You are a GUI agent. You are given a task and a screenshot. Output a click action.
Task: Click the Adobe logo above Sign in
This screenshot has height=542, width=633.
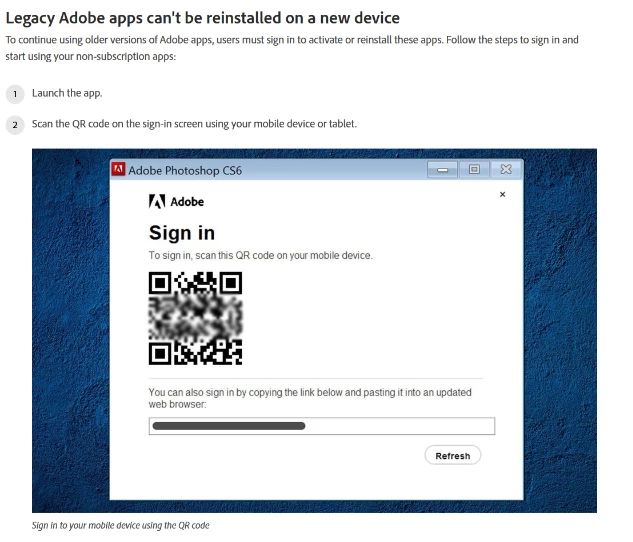[x=176, y=201]
